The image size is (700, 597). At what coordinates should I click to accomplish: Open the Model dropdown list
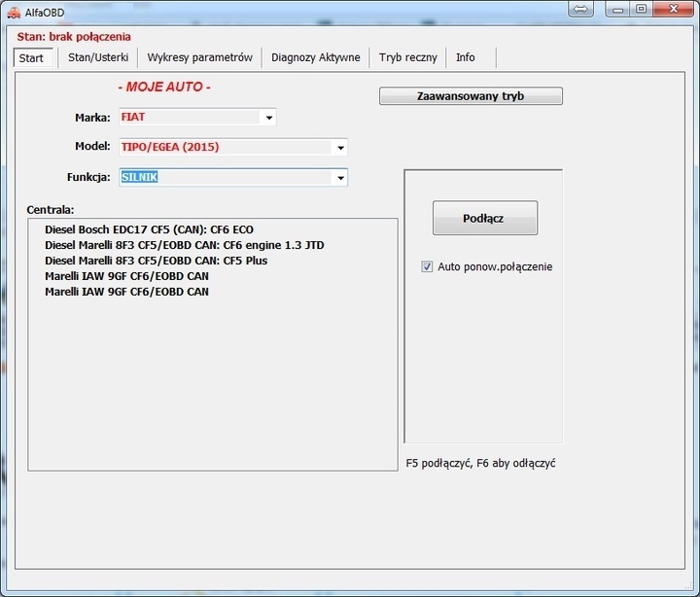339,148
